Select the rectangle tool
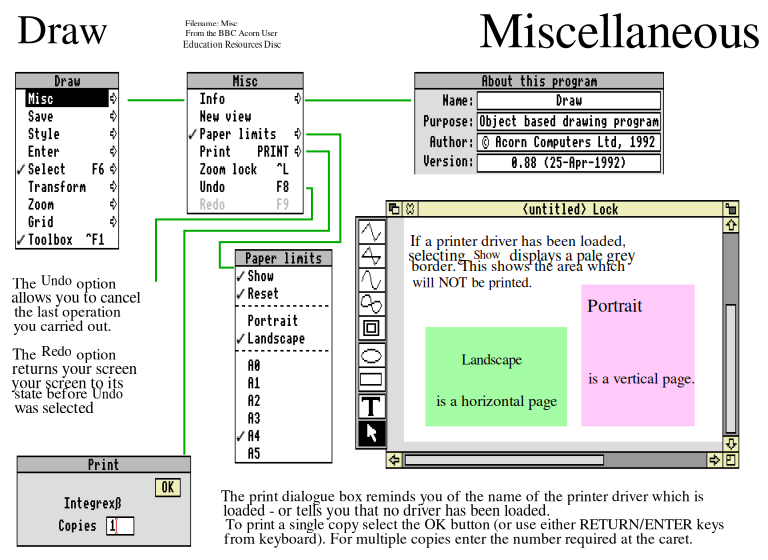Viewport: 768px width, 560px height. pyautogui.click(x=371, y=379)
